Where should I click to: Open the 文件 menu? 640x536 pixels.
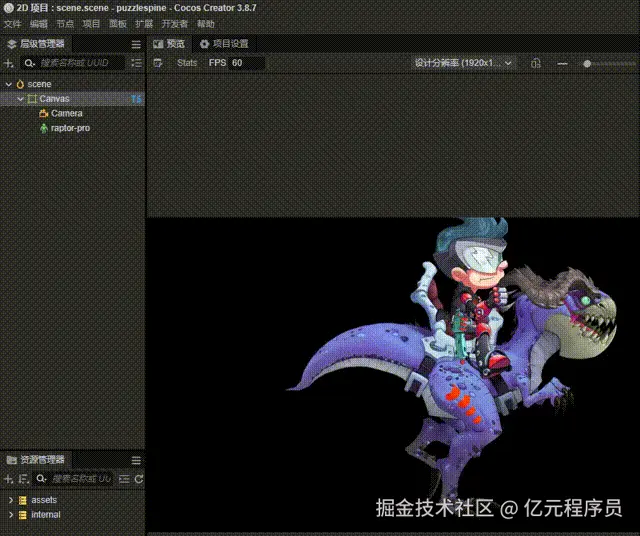(x=12, y=24)
